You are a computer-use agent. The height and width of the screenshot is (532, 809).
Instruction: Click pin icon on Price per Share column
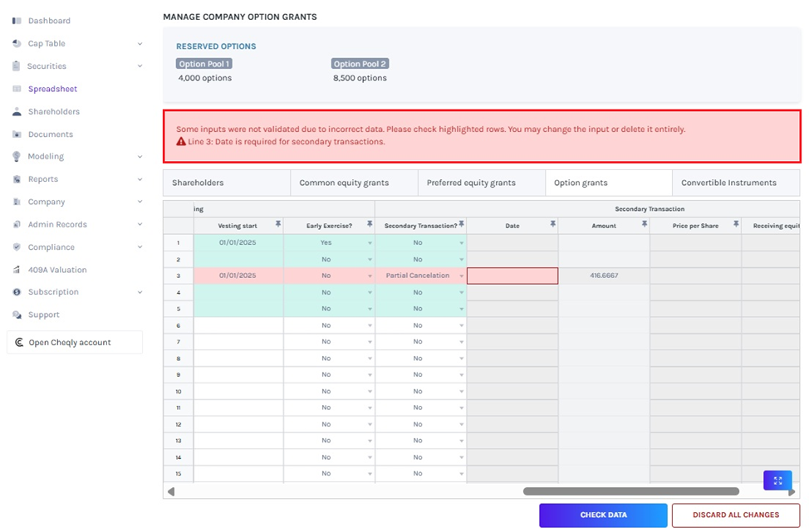[x=735, y=225]
